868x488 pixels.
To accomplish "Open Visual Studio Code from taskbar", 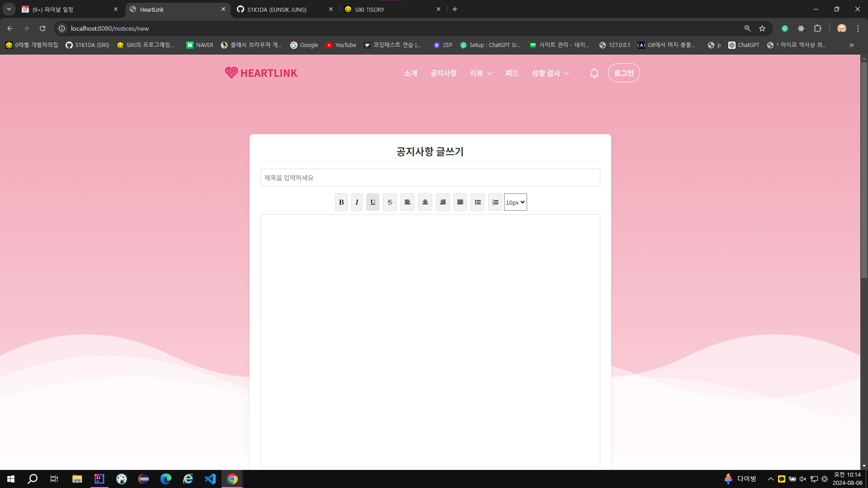I will (210, 479).
